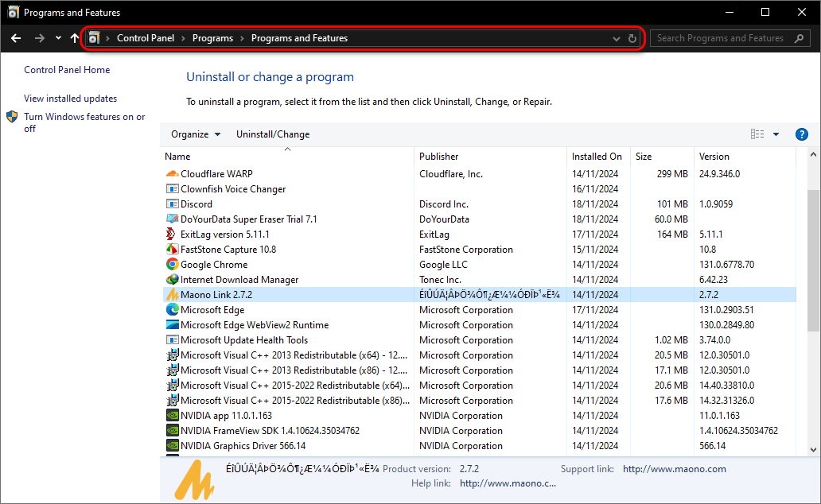Click version 131.0.2903.51 of Microsoft Edge
The image size is (821, 504).
point(726,310)
